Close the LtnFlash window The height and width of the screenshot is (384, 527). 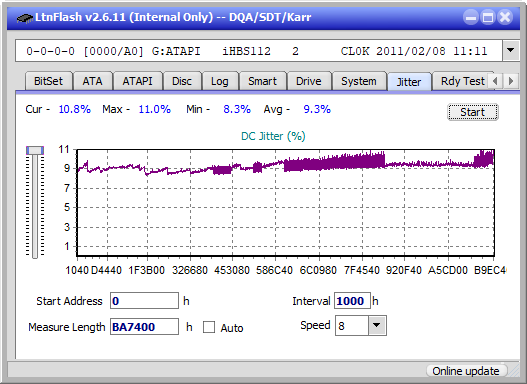pos(505,17)
